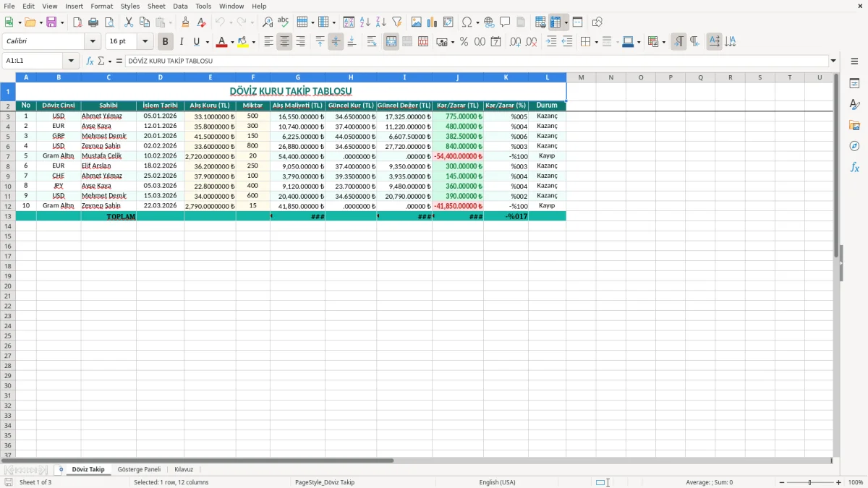Apply the yellow background highlight color
Image resolution: width=868 pixels, height=488 pixels.
coord(243,42)
